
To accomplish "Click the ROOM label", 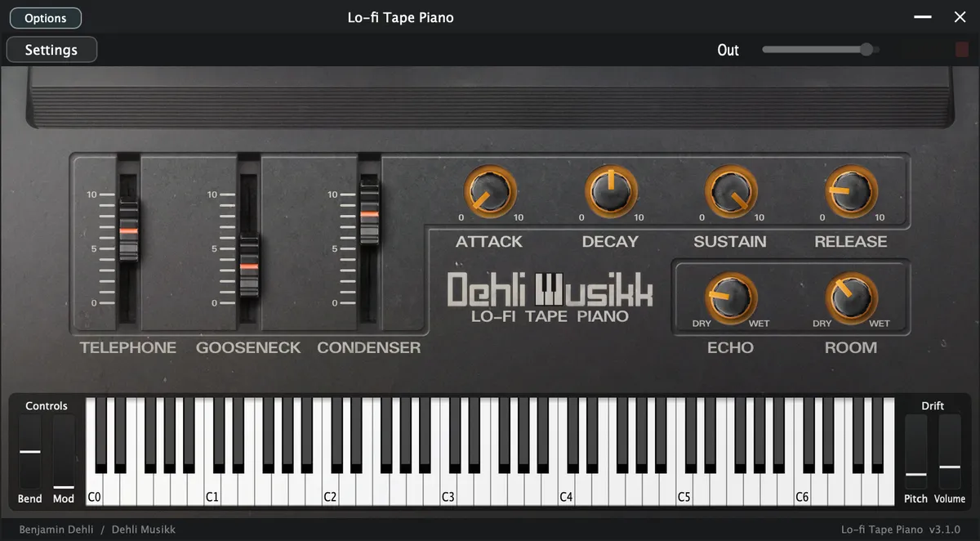I will [851, 347].
